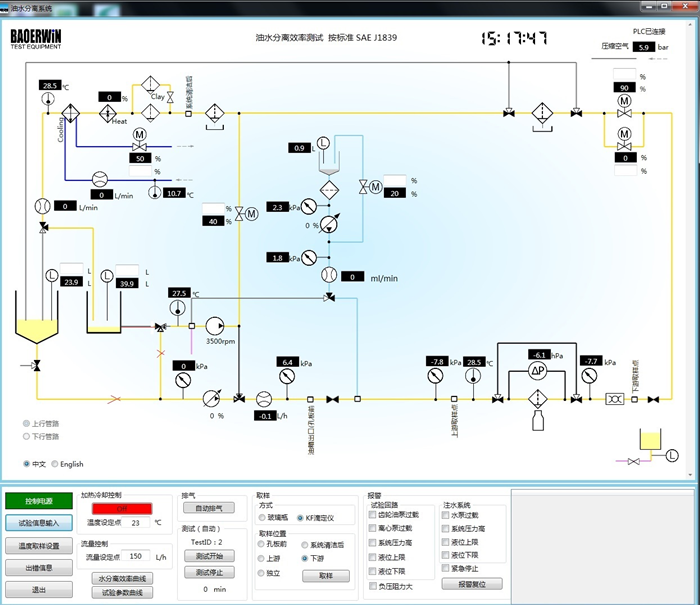Click the thermometer gauge reading 27.5 °C

pyautogui.click(x=178, y=307)
